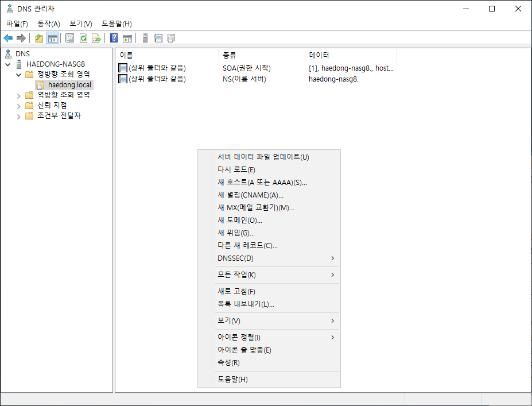Click the server tower icon in the toolbar
The width and height of the screenshot is (532, 406).
pos(145,38)
